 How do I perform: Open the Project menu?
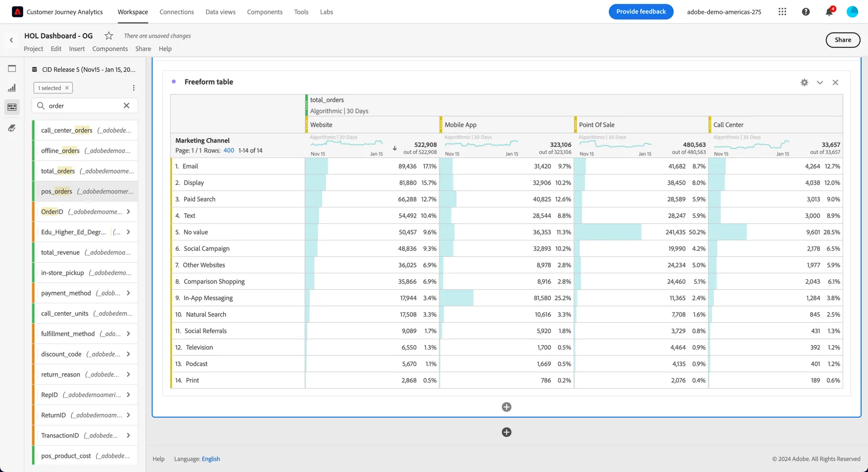[33, 48]
